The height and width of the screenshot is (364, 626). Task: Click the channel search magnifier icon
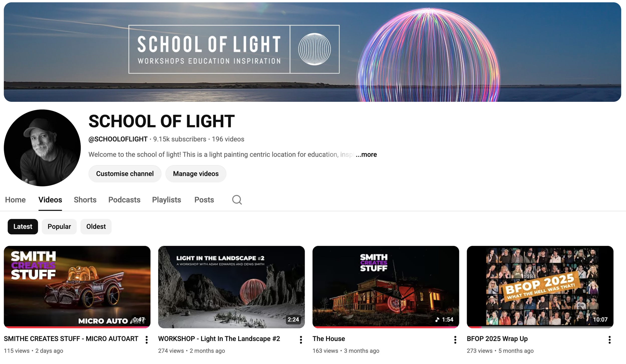[x=237, y=200]
